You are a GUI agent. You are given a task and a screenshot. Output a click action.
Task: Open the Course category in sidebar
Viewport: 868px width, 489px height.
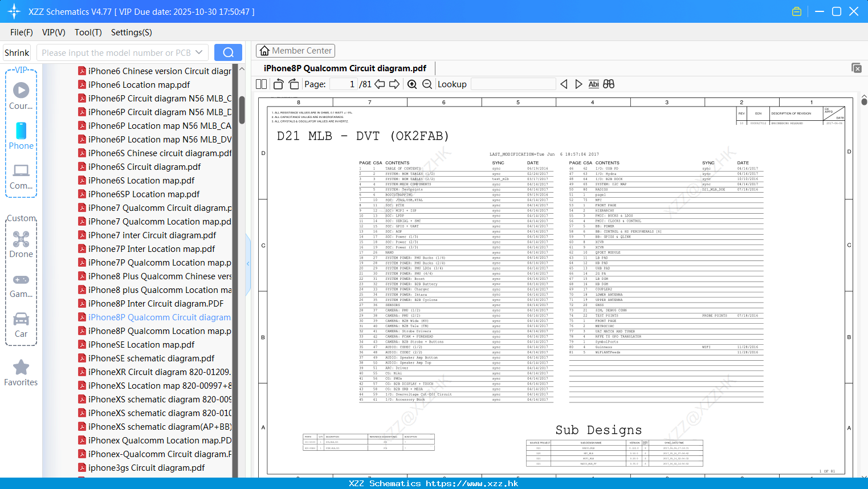[21, 96]
